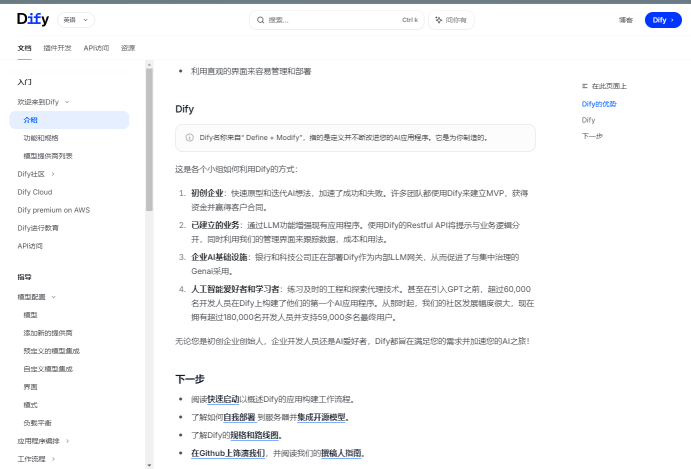This screenshot has height=469, width=691.
Task: Open 添加新的提供商 sidebar page
Action: point(48,333)
